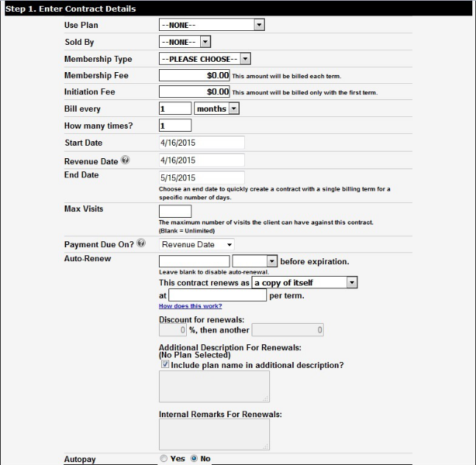
Task: Click the Additional Description For Renewals textarea
Action: tap(214, 386)
